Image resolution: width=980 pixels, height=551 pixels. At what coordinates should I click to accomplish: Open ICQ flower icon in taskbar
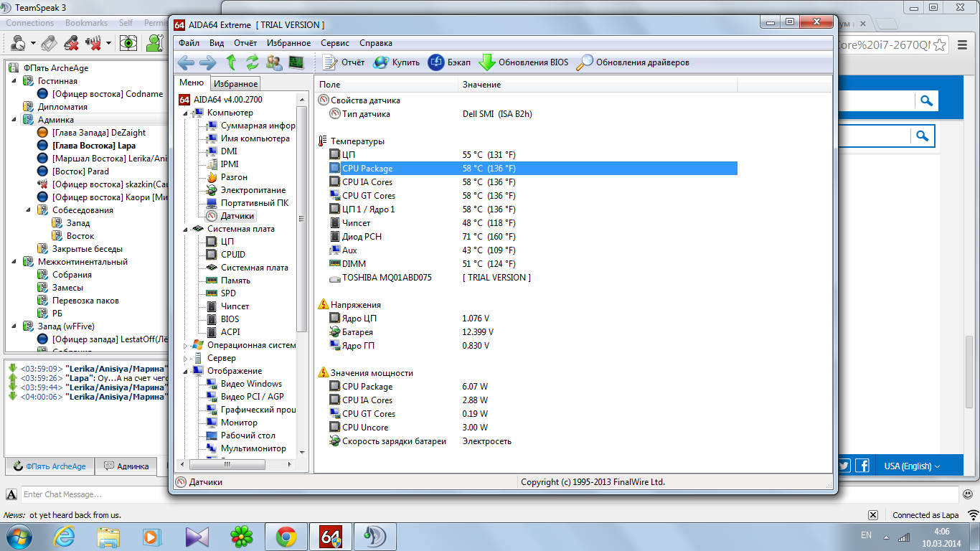(242, 537)
